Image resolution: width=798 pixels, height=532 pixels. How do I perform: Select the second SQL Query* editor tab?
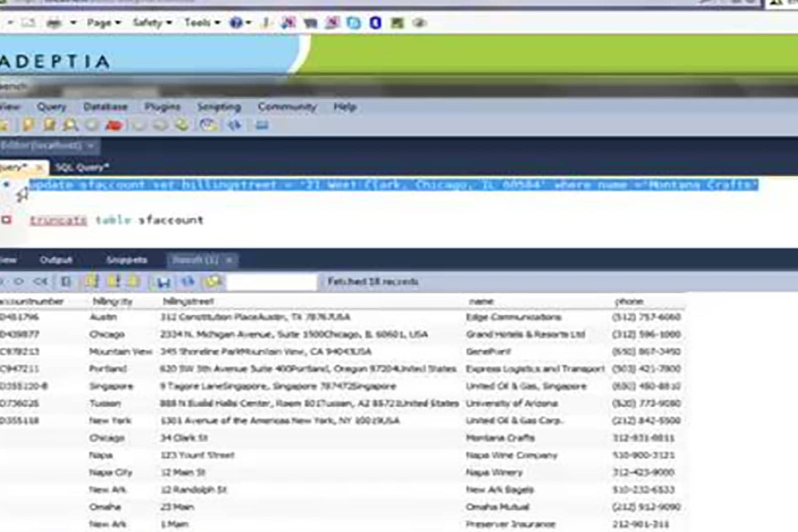[x=82, y=167]
